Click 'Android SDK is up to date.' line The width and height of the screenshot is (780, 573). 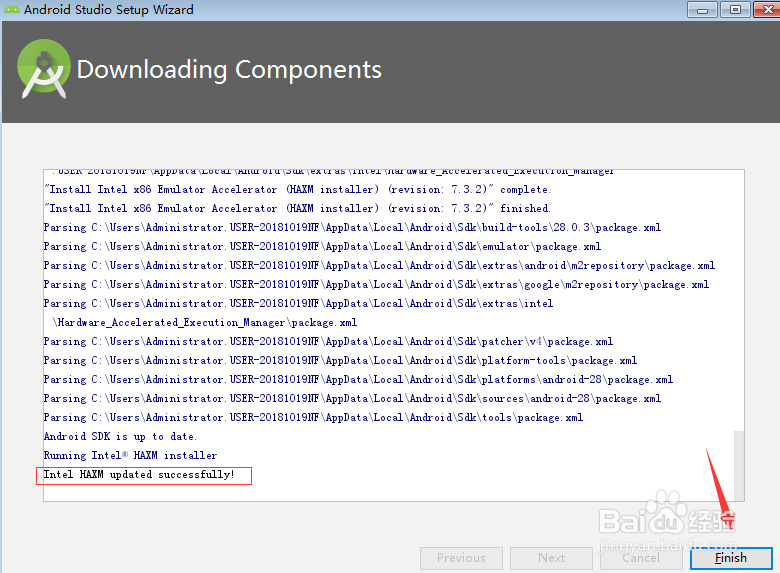pyautogui.click(x=120, y=437)
